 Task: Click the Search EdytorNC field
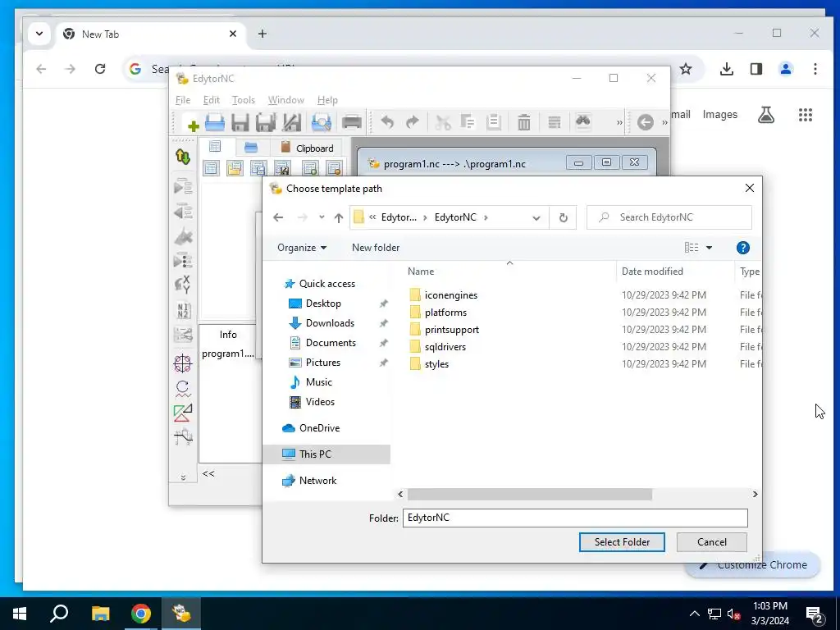pos(669,217)
